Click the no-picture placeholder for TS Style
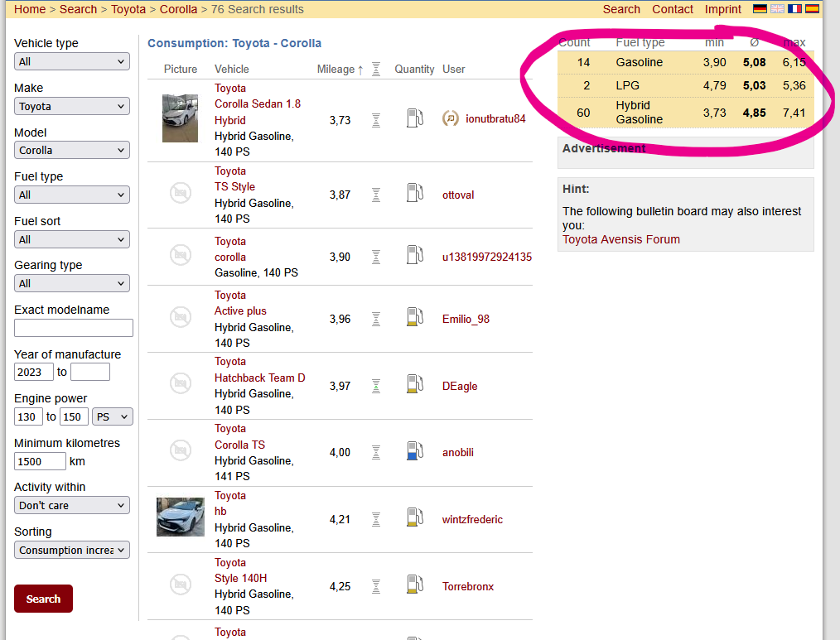This screenshot has width=840, height=640. pyautogui.click(x=181, y=193)
